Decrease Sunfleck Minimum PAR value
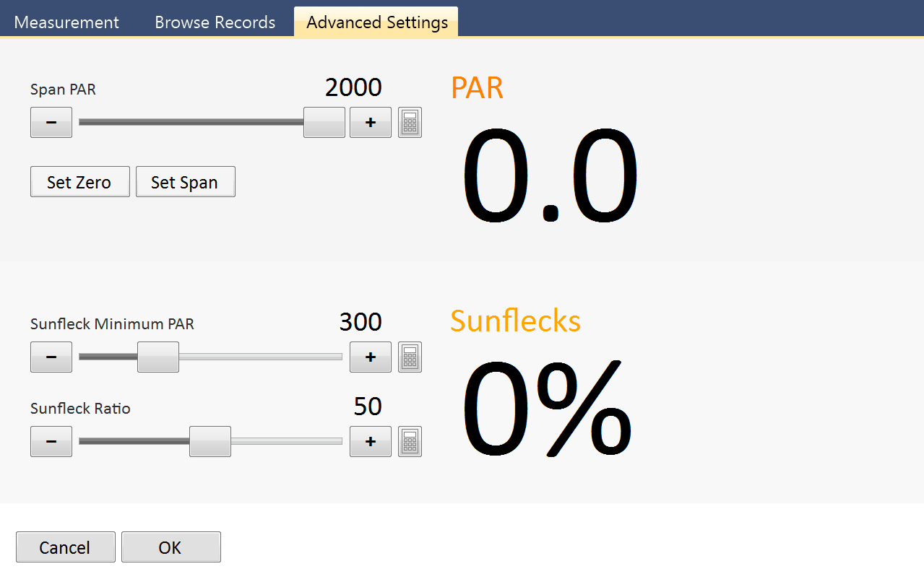This screenshot has height=574, width=924. click(51, 357)
